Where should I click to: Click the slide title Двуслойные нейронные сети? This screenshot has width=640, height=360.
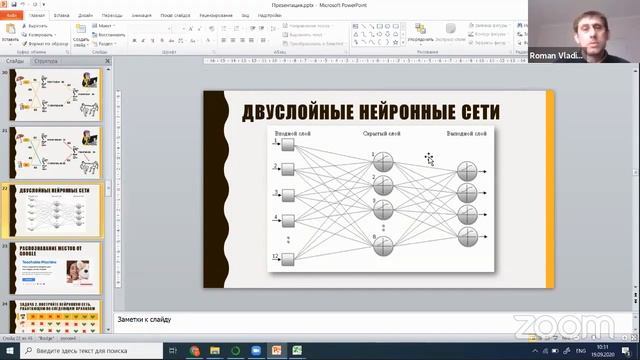(371, 112)
